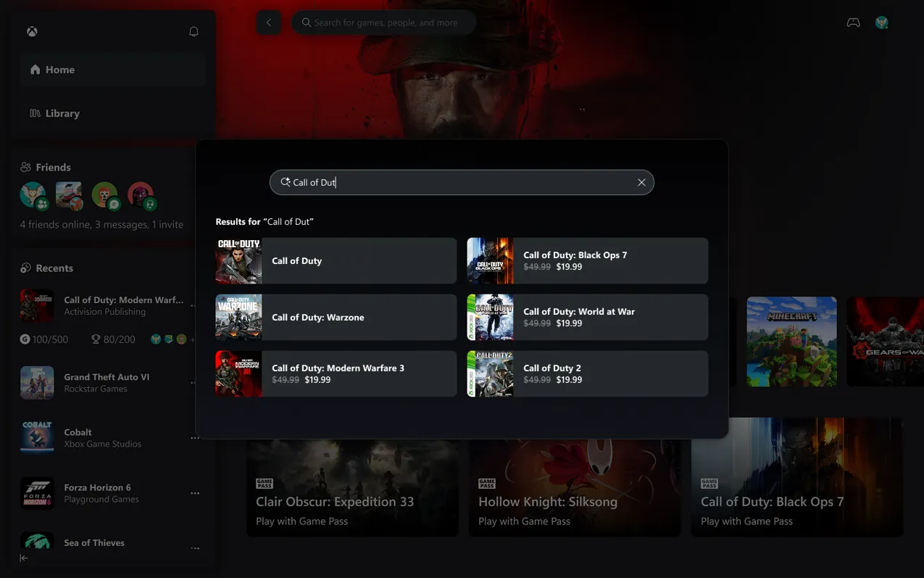Select Call of Duty 2 result
This screenshot has width=924, height=578.
[588, 373]
